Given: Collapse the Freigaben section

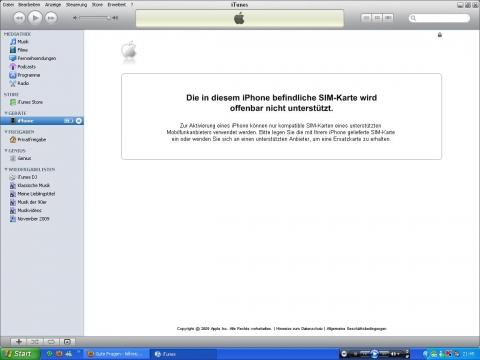Looking at the screenshot, I should [6, 132].
